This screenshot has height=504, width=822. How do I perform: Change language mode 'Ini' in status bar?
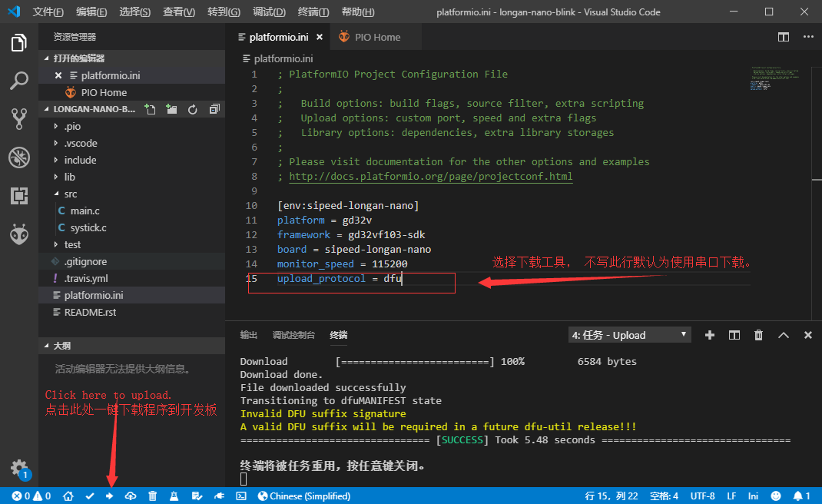tap(753, 496)
